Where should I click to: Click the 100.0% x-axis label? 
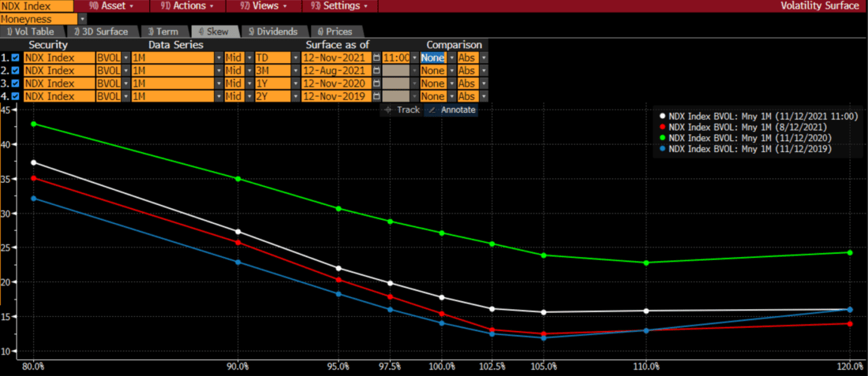pyautogui.click(x=443, y=366)
